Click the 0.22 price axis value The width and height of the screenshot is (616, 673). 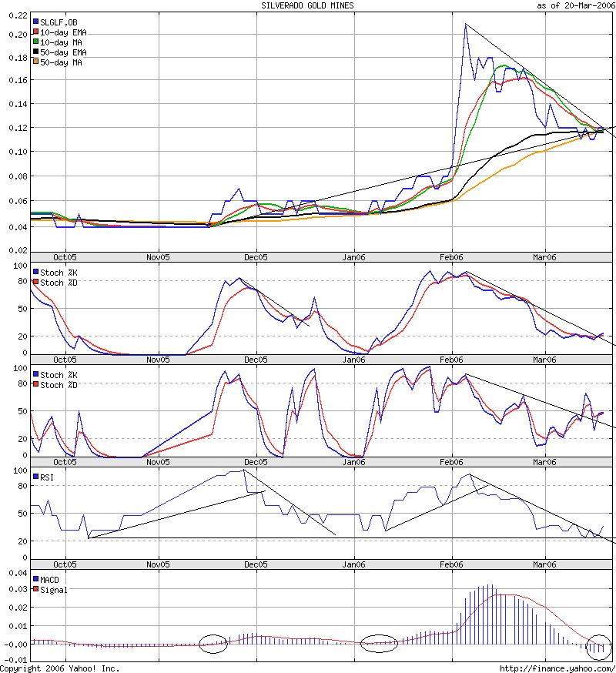pyautogui.click(x=18, y=15)
